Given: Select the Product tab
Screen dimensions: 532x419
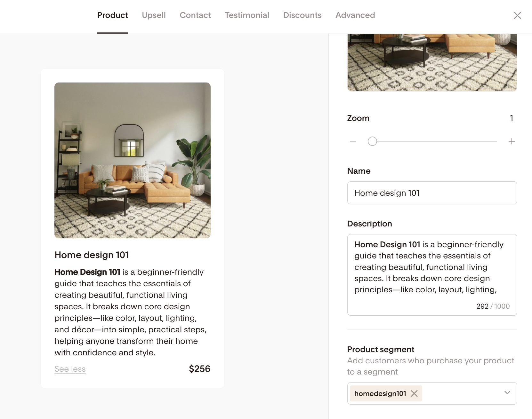Looking at the screenshot, I should [113, 15].
